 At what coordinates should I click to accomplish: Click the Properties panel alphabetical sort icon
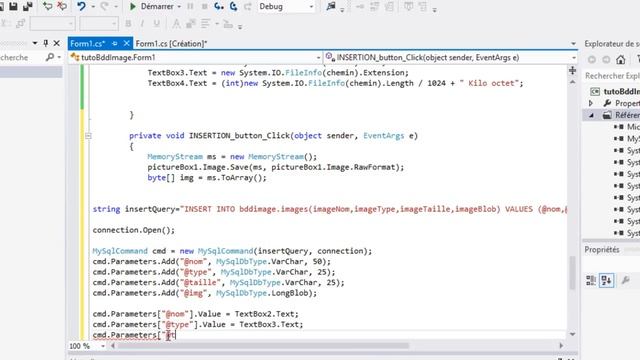(607, 280)
